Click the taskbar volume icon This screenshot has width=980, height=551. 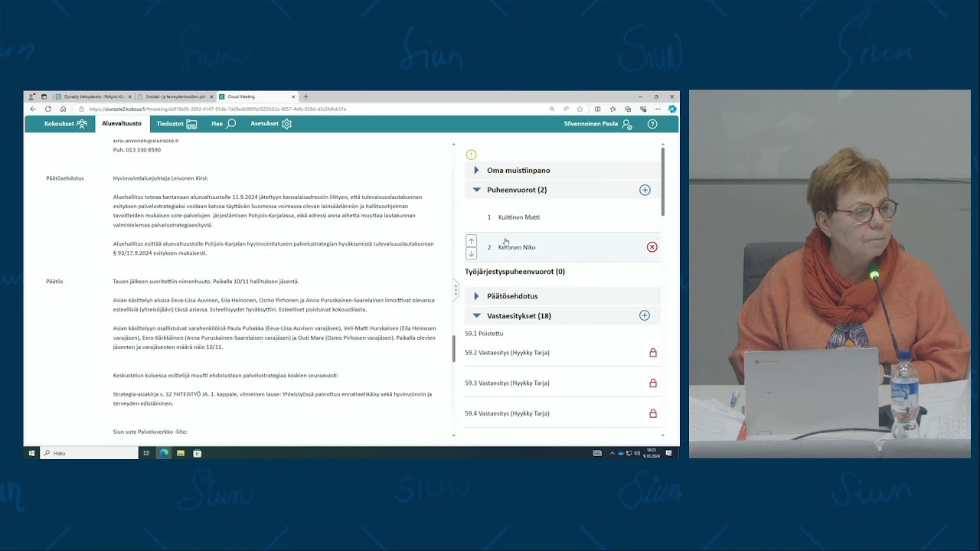tap(637, 453)
